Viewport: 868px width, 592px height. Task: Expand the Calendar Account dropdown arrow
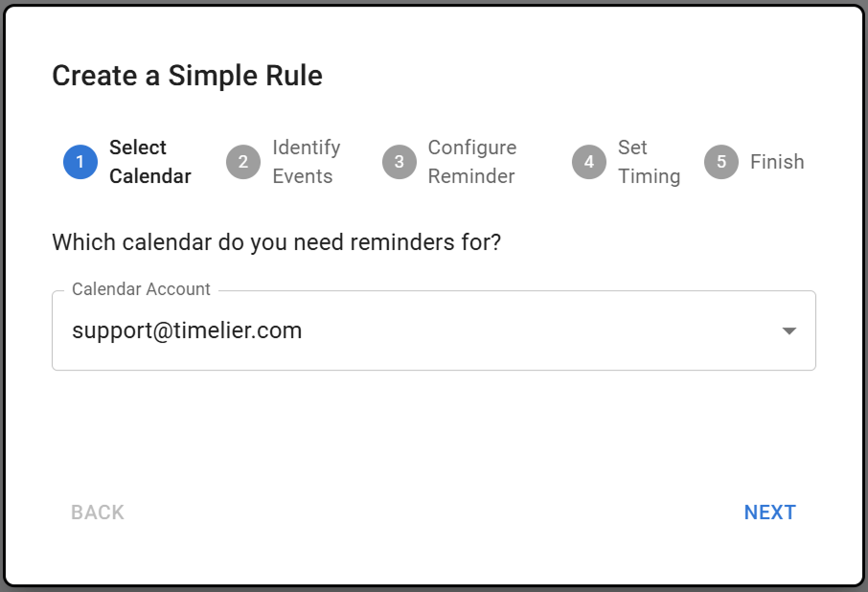(788, 331)
